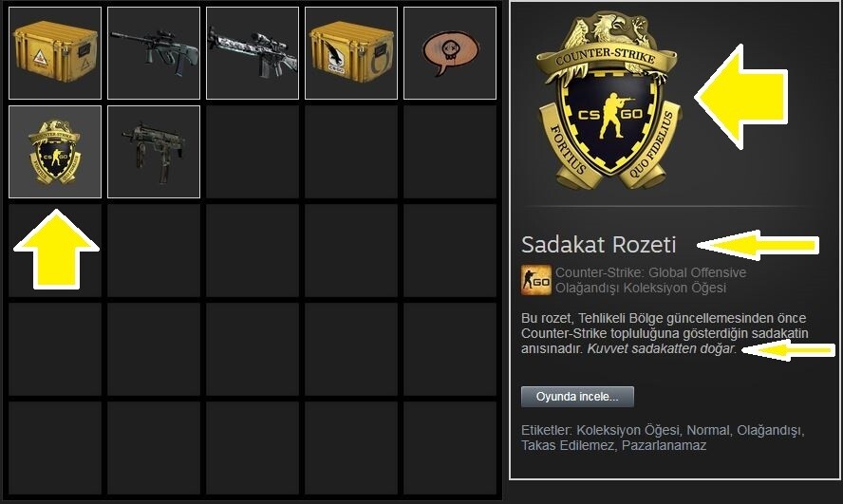Click the big yellow arrow beside badge preview
The image size is (843, 504).
click(740, 97)
